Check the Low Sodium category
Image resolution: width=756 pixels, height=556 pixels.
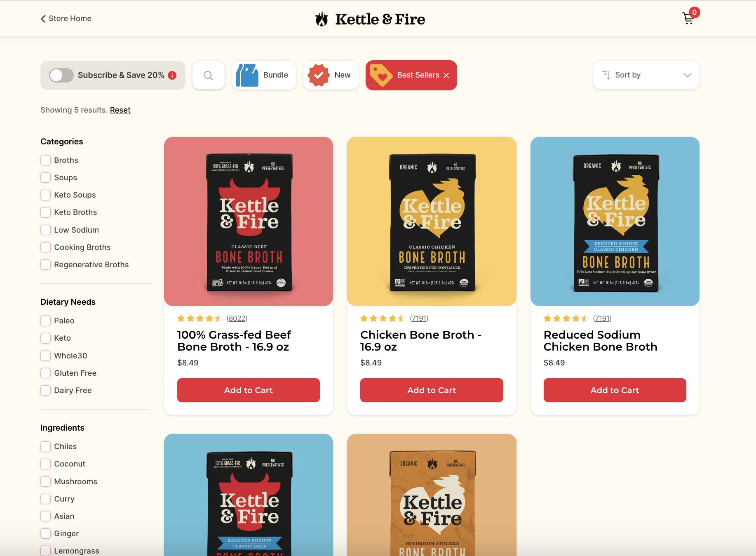pos(46,230)
